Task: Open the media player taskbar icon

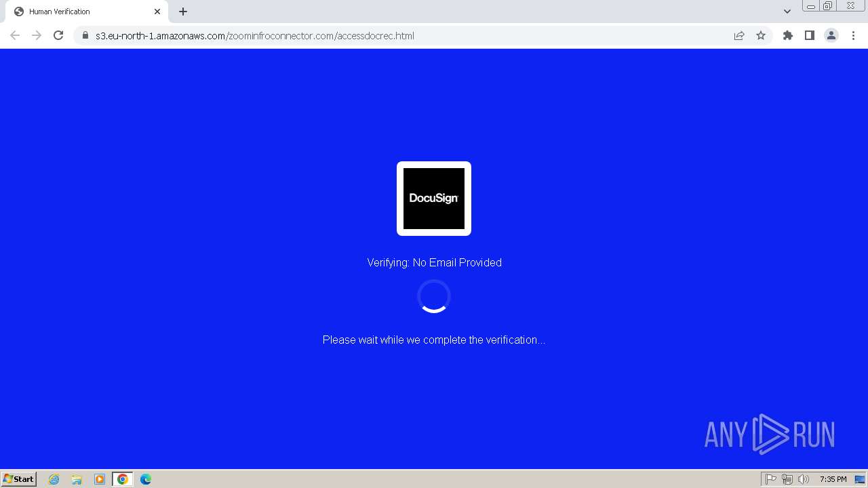Action: click(100, 479)
